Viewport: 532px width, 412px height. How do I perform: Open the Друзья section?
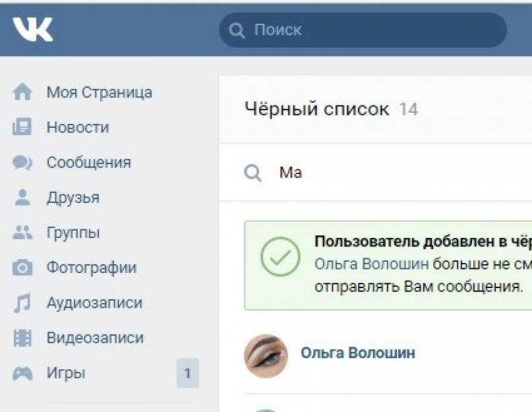[x=73, y=198]
